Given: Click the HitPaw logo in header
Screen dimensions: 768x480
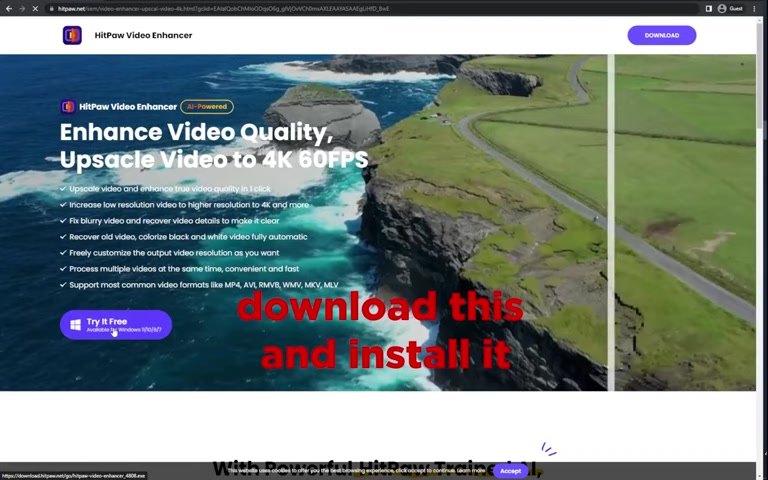Looking at the screenshot, I should 72,35.
